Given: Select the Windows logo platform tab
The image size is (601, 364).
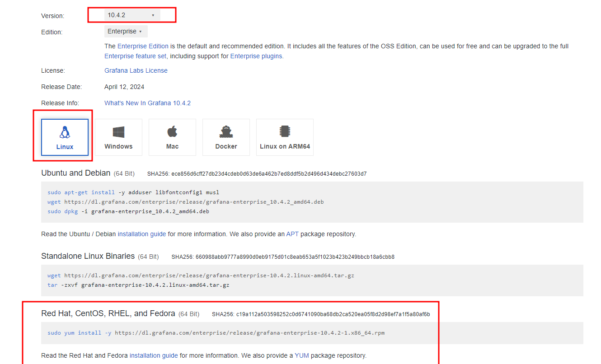Looking at the screenshot, I should 118,137.
